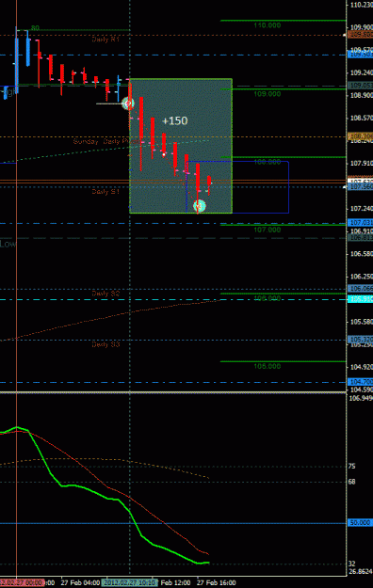This screenshot has height=588, width=373.
Task: Click the 108.570 price axis value
Action: 362,118
